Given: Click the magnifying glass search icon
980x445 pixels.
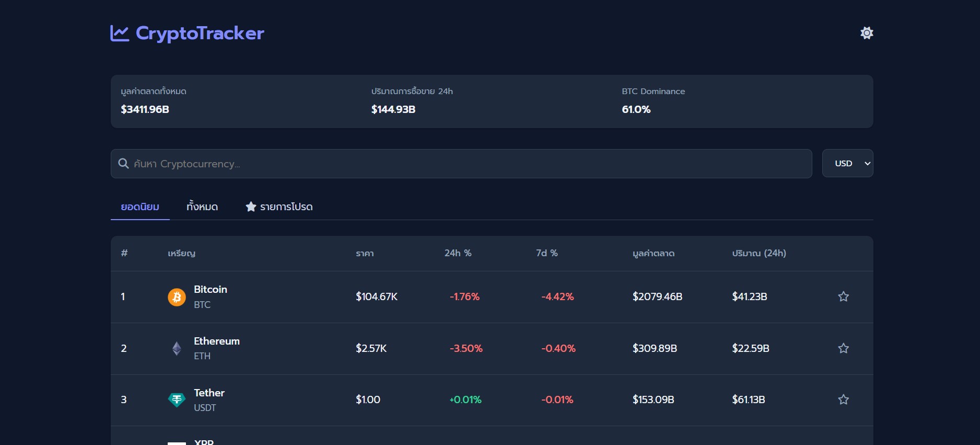Looking at the screenshot, I should (124, 164).
